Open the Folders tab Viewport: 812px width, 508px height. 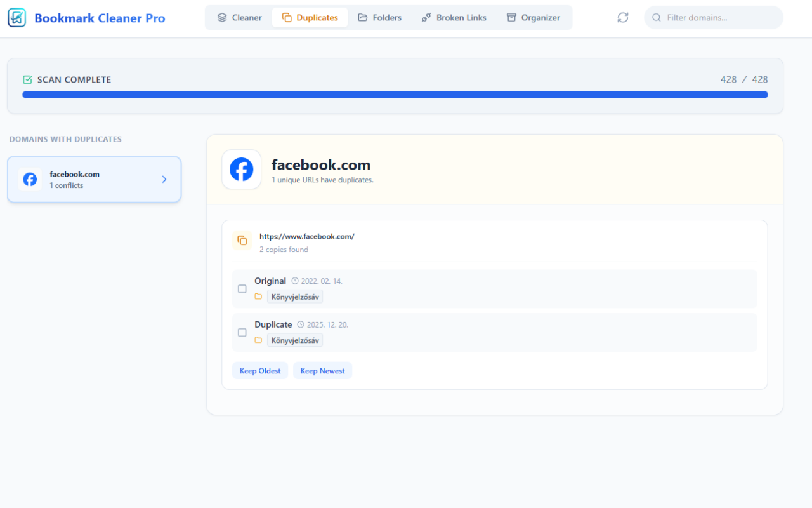(x=379, y=18)
